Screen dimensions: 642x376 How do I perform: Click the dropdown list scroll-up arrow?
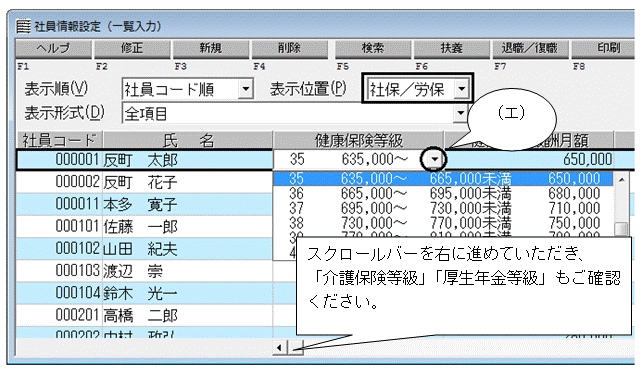point(622,180)
